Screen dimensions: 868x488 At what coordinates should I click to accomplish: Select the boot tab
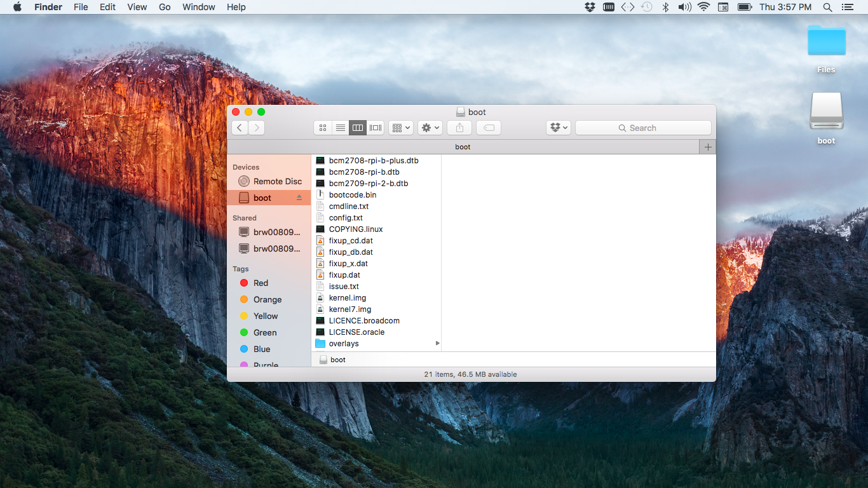[x=463, y=147]
